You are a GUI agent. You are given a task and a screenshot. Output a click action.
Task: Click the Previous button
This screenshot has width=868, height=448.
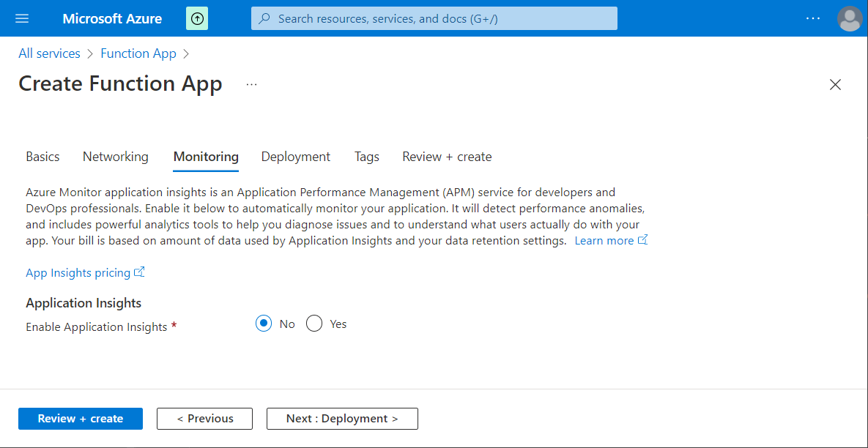(x=205, y=419)
